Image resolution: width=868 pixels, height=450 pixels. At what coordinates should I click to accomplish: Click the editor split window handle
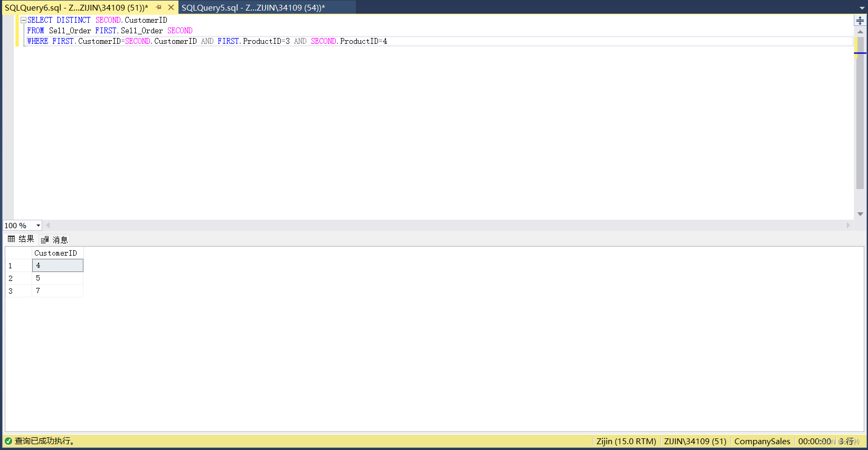(860, 21)
